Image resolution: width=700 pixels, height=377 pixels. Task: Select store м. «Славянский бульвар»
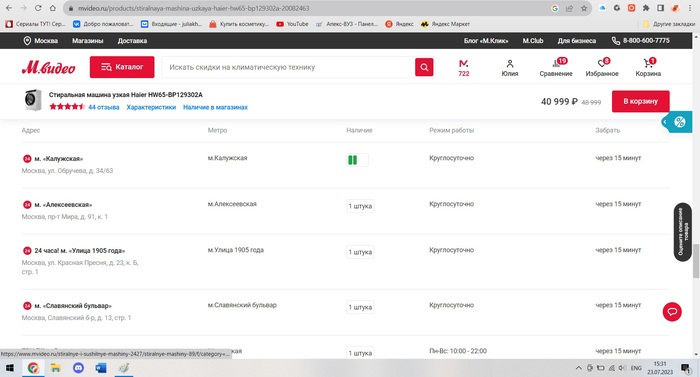tap(73, 306)
